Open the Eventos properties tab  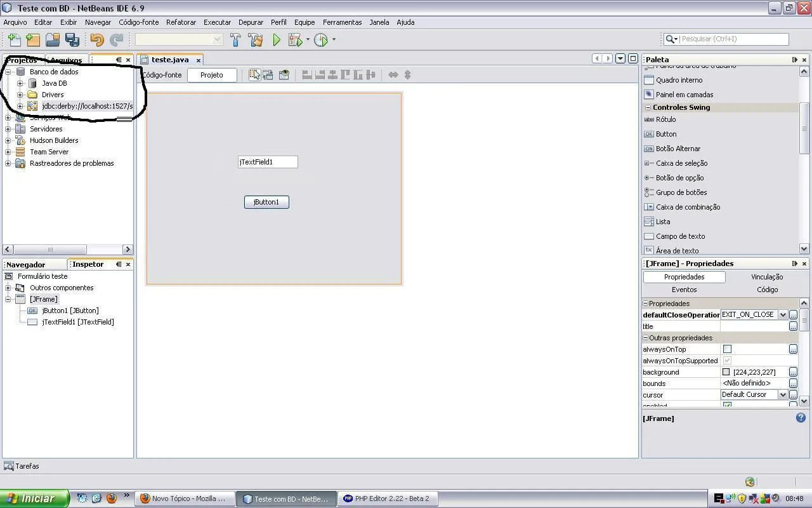684,290
